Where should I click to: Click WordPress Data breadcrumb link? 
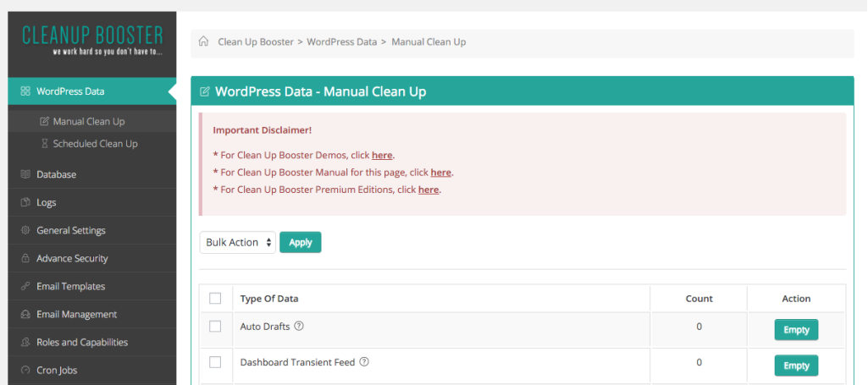(341, 42)
